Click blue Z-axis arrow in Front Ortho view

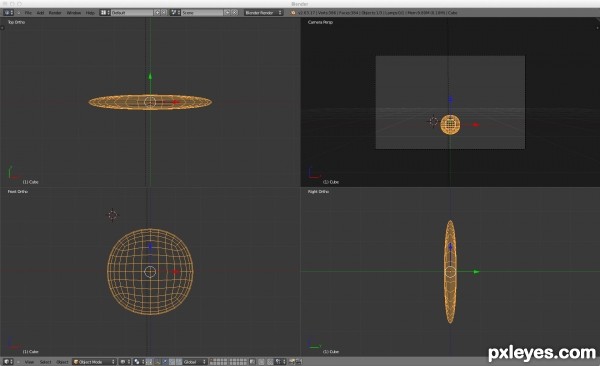[x=150, y=246]
